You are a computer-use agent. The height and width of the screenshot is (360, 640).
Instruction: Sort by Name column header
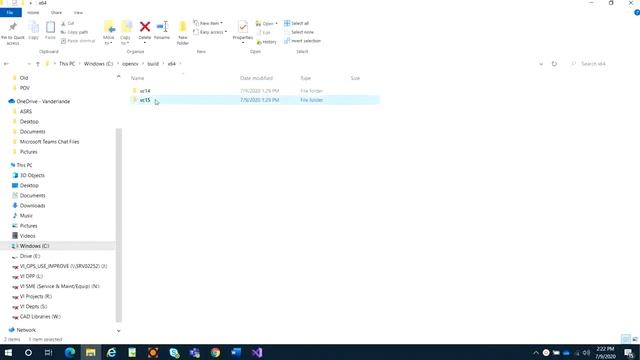click(x=138, y=78)
